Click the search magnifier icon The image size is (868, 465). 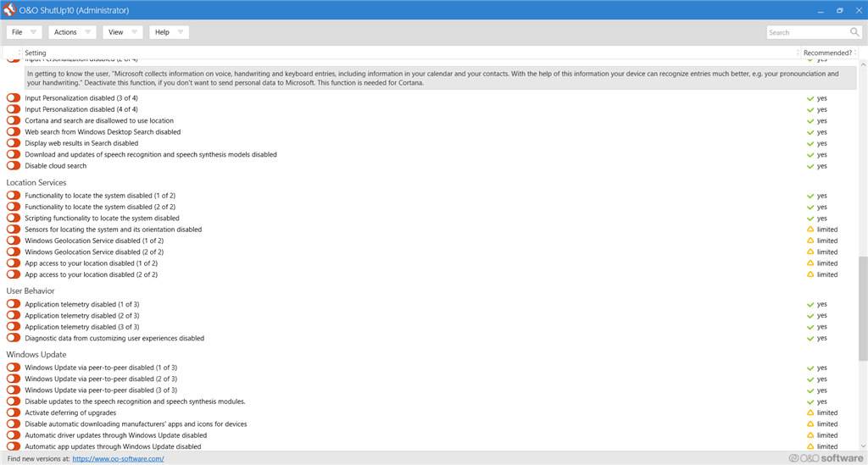[854, 32]
